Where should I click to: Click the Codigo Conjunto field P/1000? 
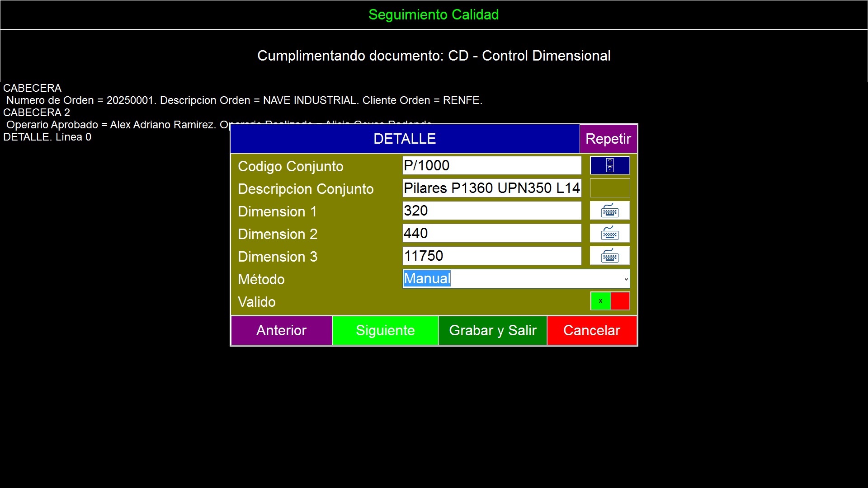(491, 165)
